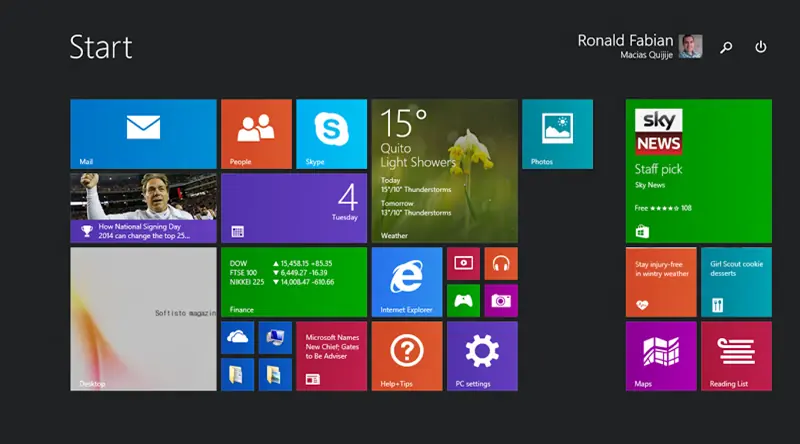The image size is (800, 444).
Task: Open the Calendar tile showing Tuesday 4
Action: 294,208
